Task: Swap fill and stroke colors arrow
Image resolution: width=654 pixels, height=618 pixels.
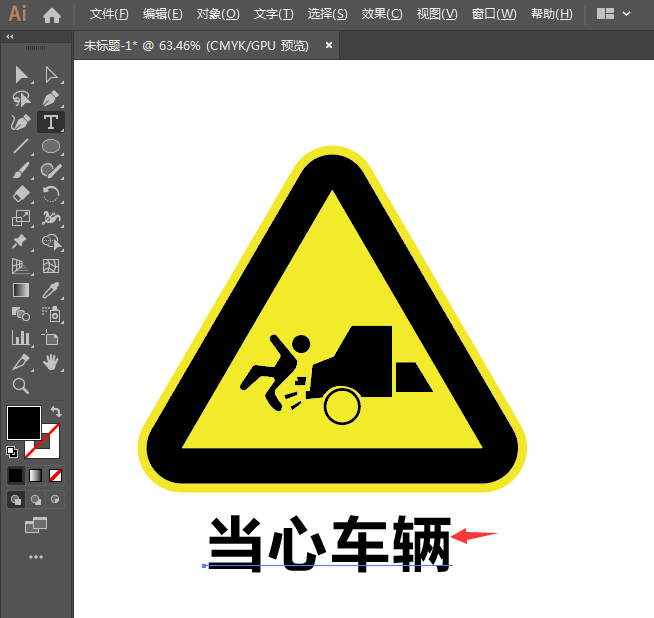Action: (x=56, y=412)
